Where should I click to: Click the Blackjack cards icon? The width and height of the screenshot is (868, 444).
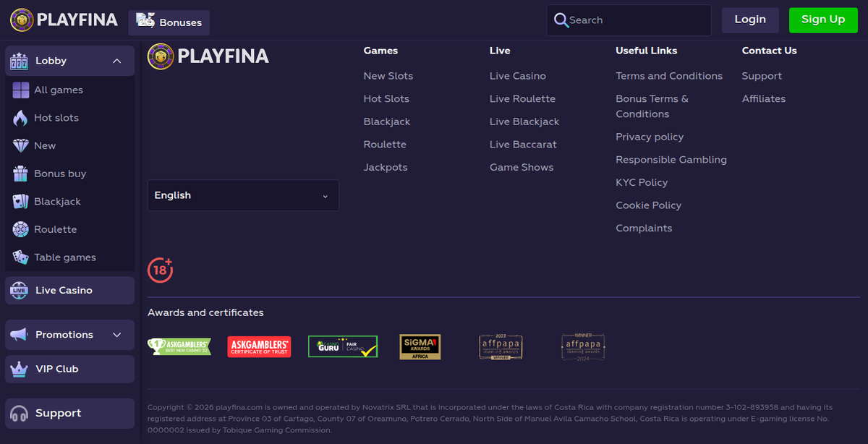point(21,202)
